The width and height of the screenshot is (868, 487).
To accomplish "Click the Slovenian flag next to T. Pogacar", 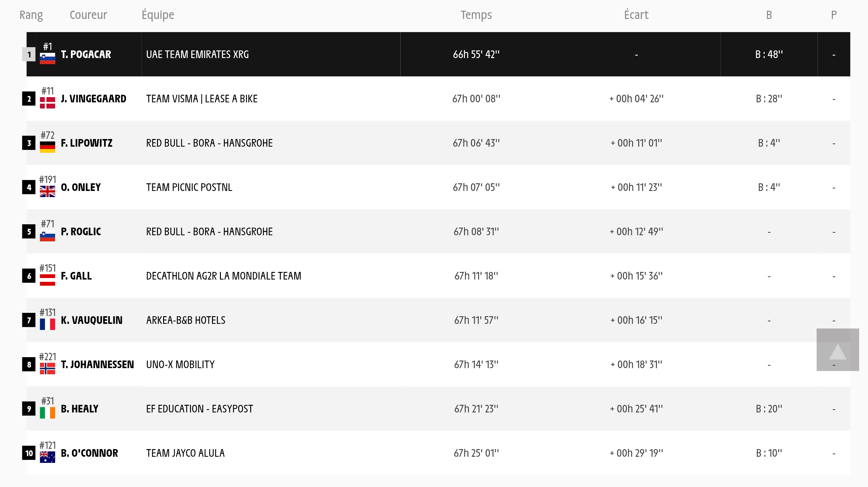I will pos(48,59).
